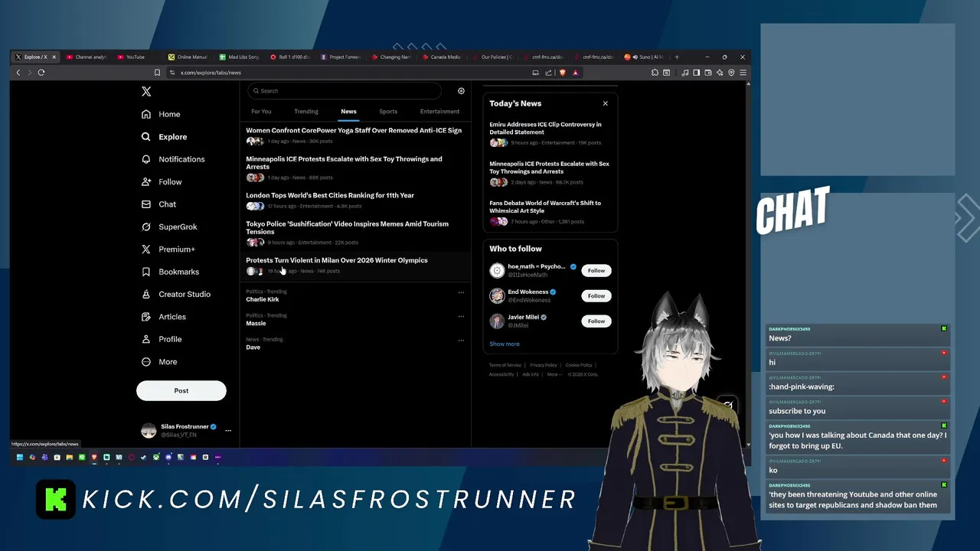
Task: Switch to the Mad Libs Song browser tab
Action: click(239, 57)
